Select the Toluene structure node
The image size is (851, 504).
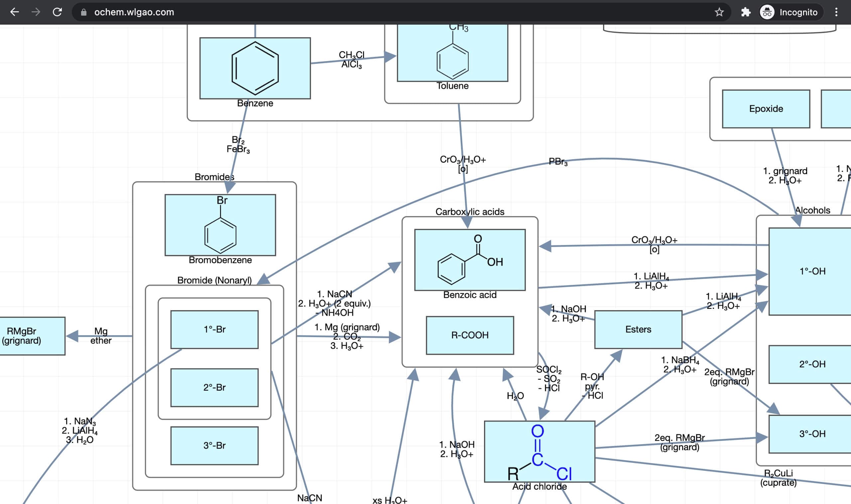coord(452,54)
